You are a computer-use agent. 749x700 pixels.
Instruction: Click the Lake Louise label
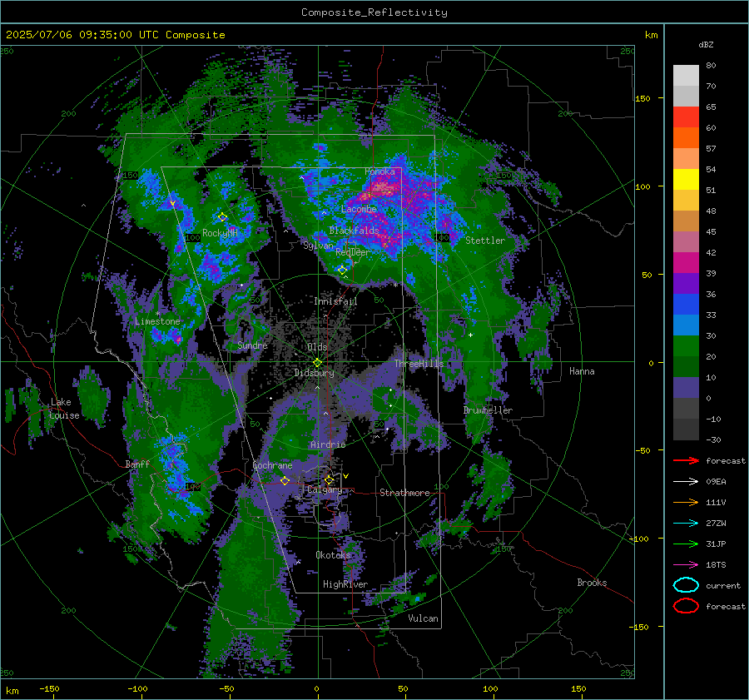click(65, 409)
